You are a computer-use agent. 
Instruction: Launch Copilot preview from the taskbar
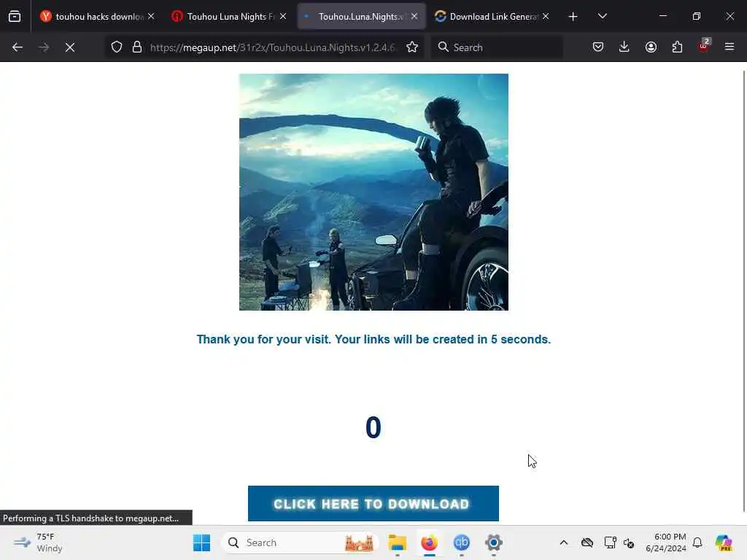[x=724, y=542]
